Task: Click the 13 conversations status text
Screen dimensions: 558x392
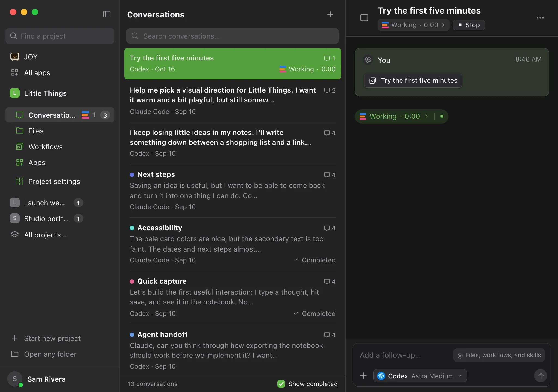Action: click(x=153, y=384)
